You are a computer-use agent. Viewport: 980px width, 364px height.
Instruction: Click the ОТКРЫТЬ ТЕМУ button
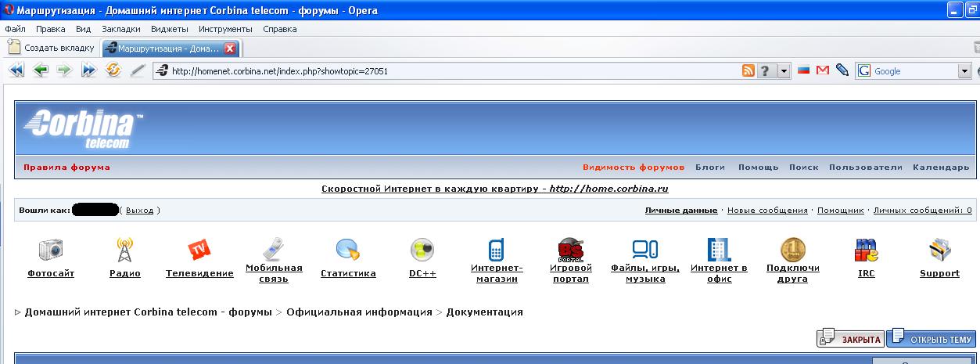[931, 340]
